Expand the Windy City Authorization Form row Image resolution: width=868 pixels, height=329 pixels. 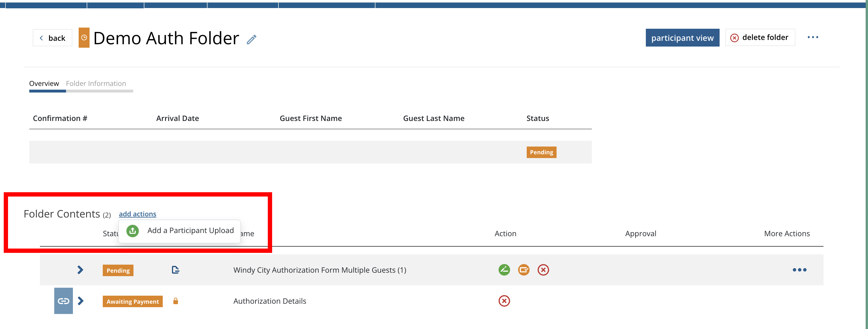point(80,270)
